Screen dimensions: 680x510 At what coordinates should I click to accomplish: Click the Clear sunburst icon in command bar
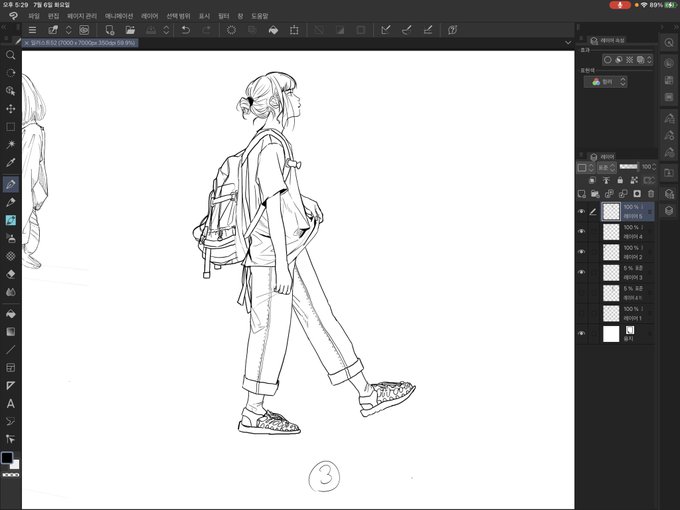231,30
